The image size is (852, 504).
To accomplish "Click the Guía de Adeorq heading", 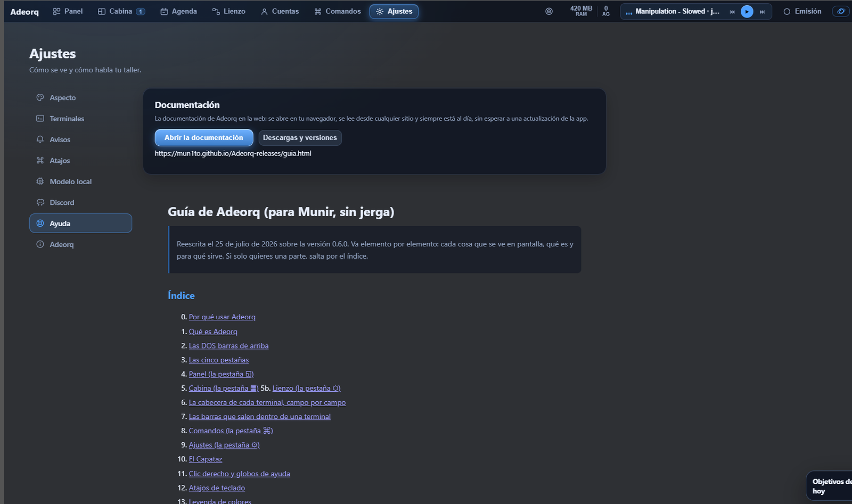I will (281, 212).
